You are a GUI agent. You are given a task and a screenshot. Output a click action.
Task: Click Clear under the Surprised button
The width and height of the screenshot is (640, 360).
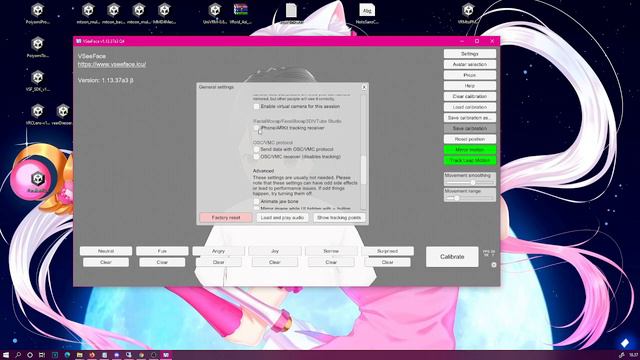point(387,262)
